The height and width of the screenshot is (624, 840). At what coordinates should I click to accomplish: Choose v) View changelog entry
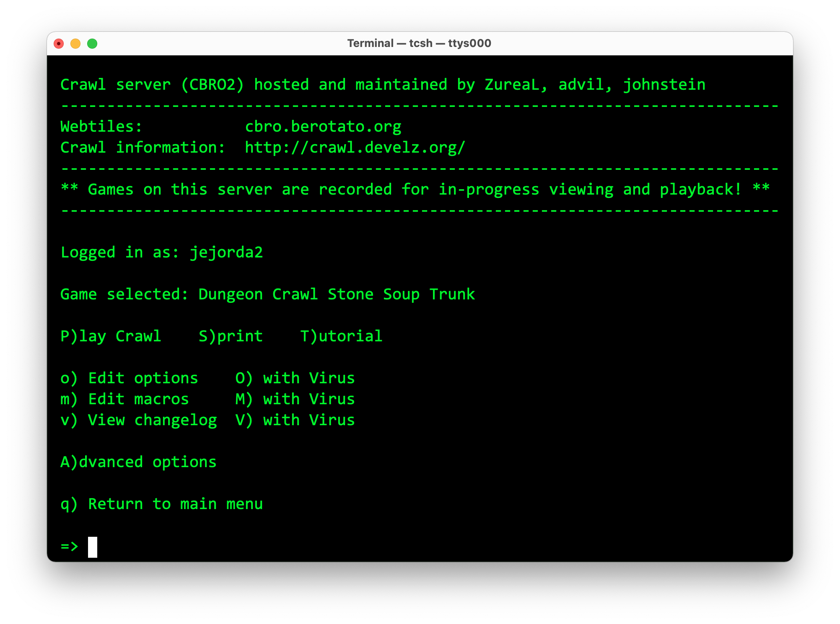click(139, 420)
